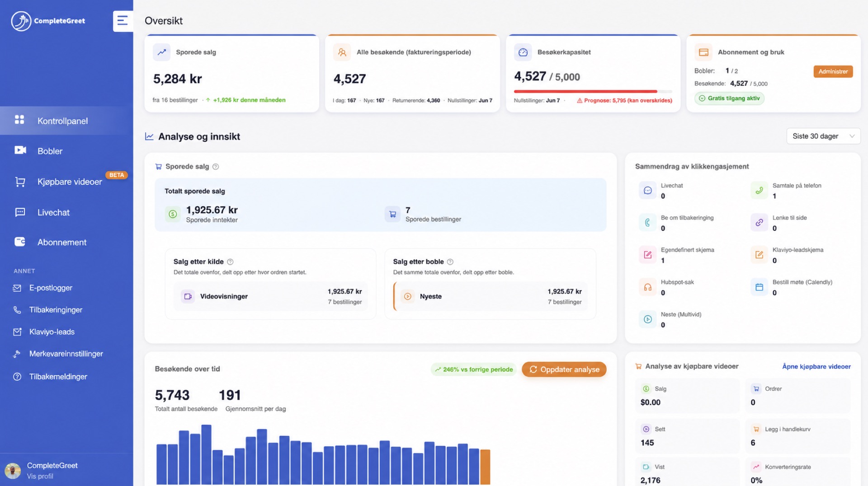Open Kontrollpanel in the sidebar
Screen dimensions: 868x486
point(66,121)
